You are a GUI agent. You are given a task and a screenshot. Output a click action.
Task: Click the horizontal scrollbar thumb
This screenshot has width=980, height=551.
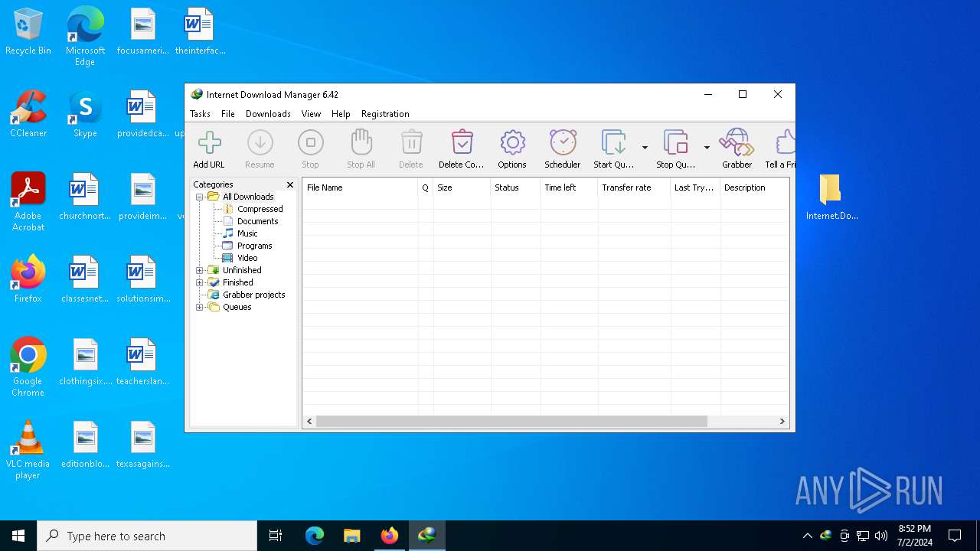(x=511, y=422)
